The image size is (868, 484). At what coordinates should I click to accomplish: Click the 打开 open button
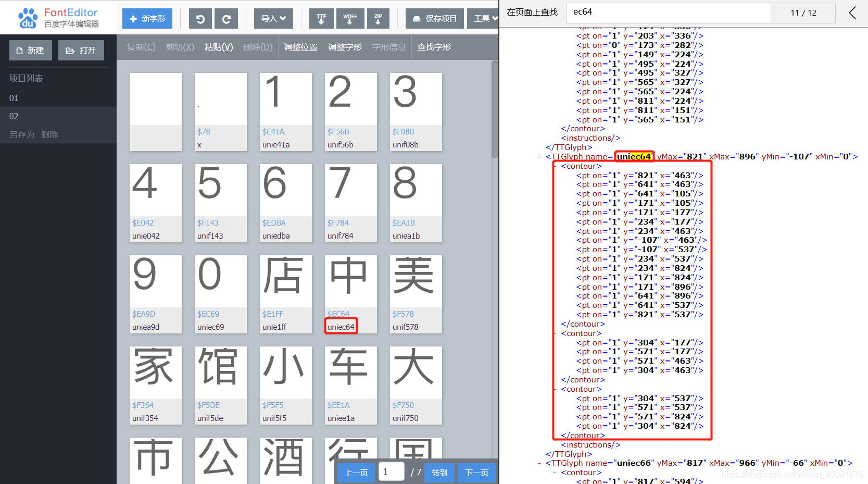click(x=81, y=51)
